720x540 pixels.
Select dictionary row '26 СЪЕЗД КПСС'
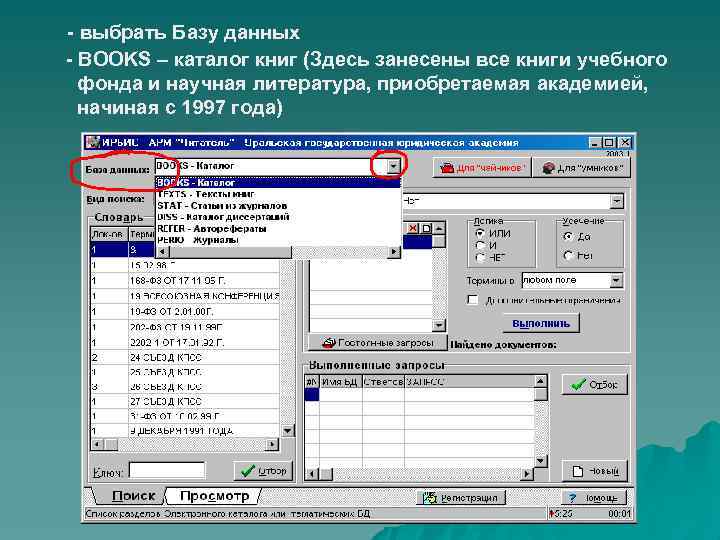(185, 387)
